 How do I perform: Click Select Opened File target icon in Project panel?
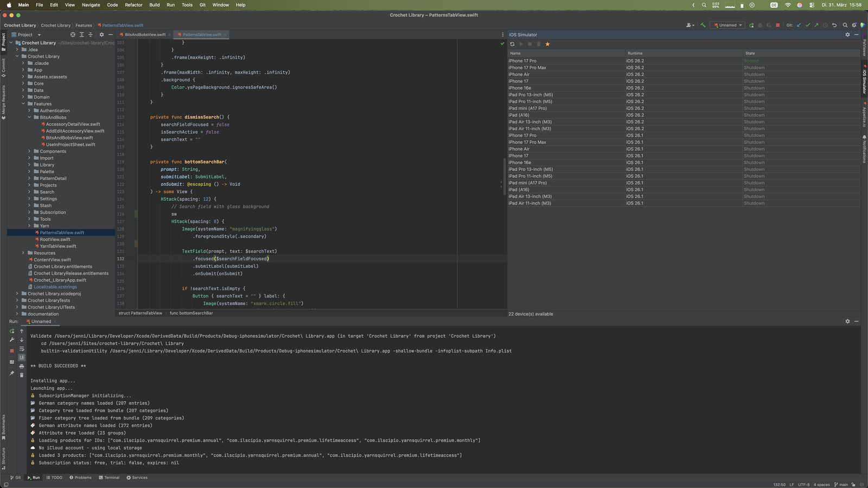click(73, 35)
